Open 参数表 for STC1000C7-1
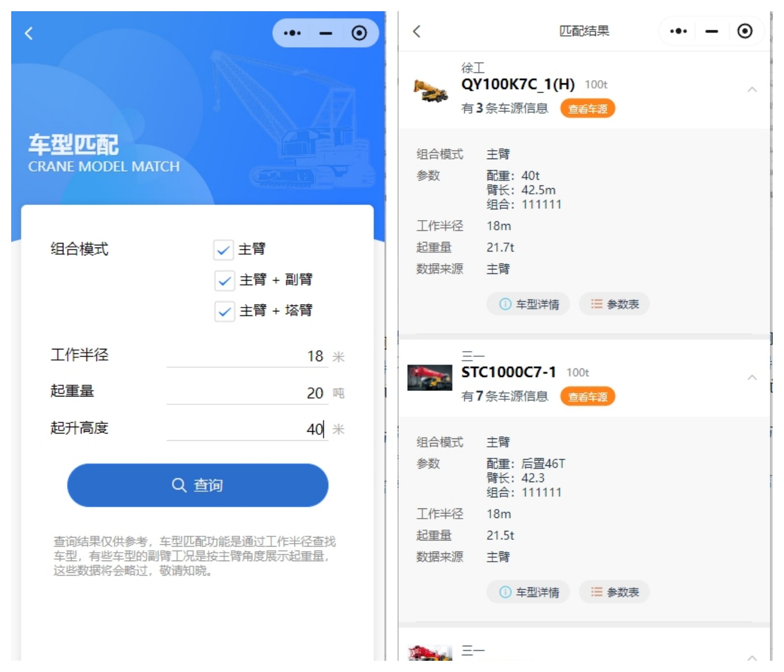 click(614, 592)
